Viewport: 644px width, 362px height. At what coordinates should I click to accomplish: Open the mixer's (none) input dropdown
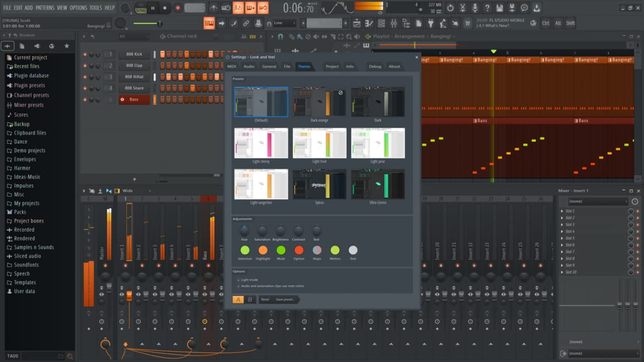(597, 201)
